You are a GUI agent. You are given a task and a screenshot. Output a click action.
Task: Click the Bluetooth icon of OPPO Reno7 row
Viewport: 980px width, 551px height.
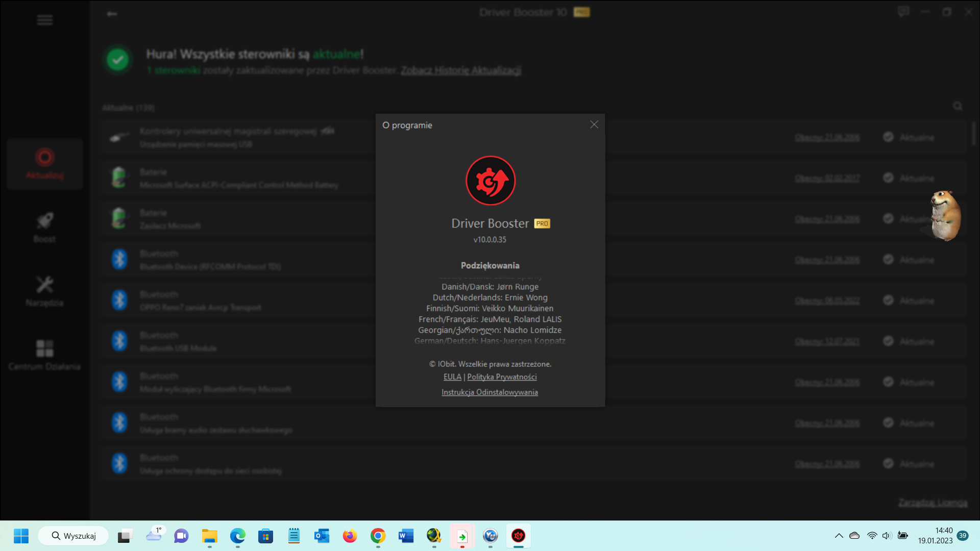click(119, 300)
